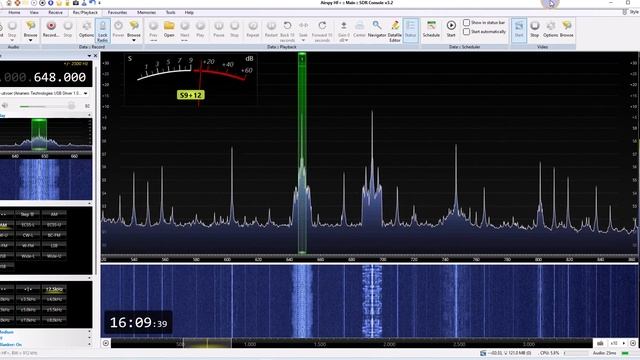Collapse the filter panel arrow

click(x=89, y=278)
